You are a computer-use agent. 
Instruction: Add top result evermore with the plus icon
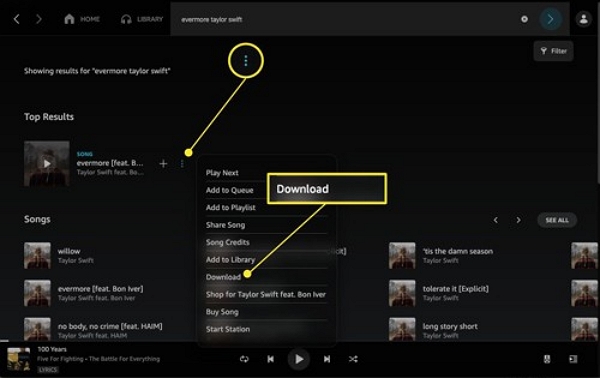click(x=163, y=164)
